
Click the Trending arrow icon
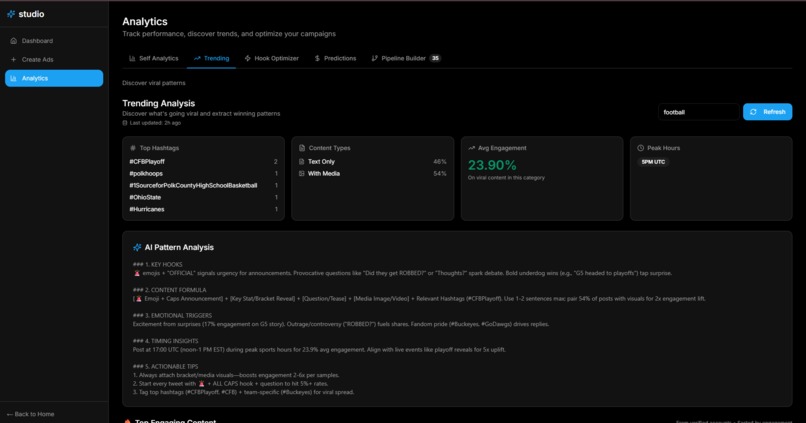point(197,58)
